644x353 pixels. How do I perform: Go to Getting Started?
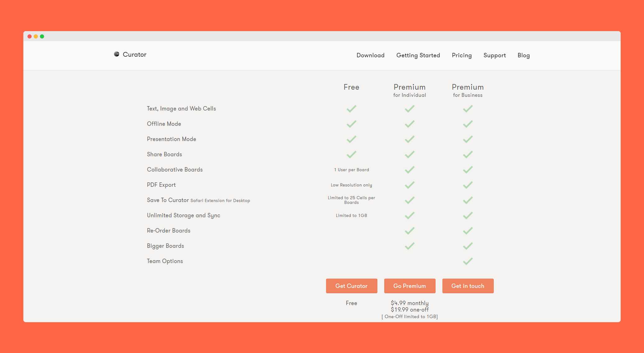coord(418,55)
